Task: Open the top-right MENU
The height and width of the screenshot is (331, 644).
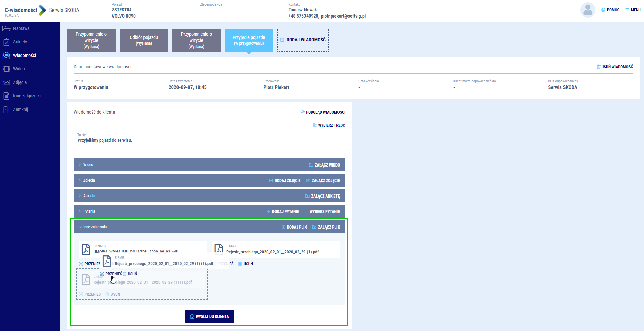Action: 633,10
